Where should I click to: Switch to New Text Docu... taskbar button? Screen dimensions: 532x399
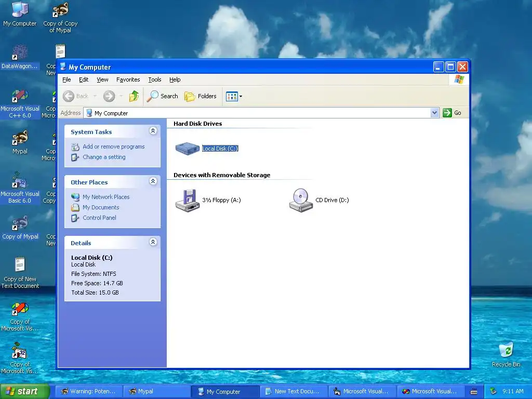click(293, 391)
